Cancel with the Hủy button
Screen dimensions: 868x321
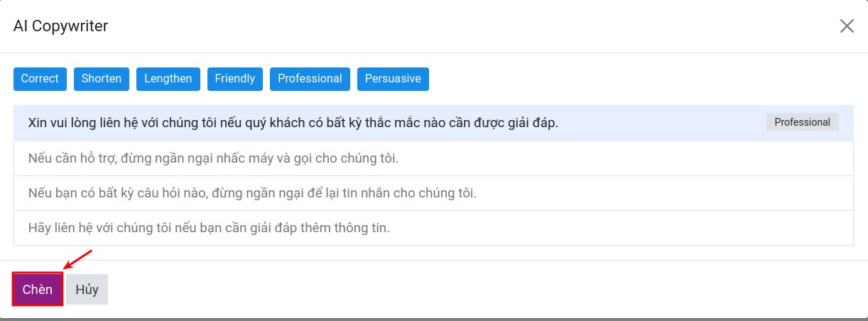pyautogui.click(x=87, y=290)
